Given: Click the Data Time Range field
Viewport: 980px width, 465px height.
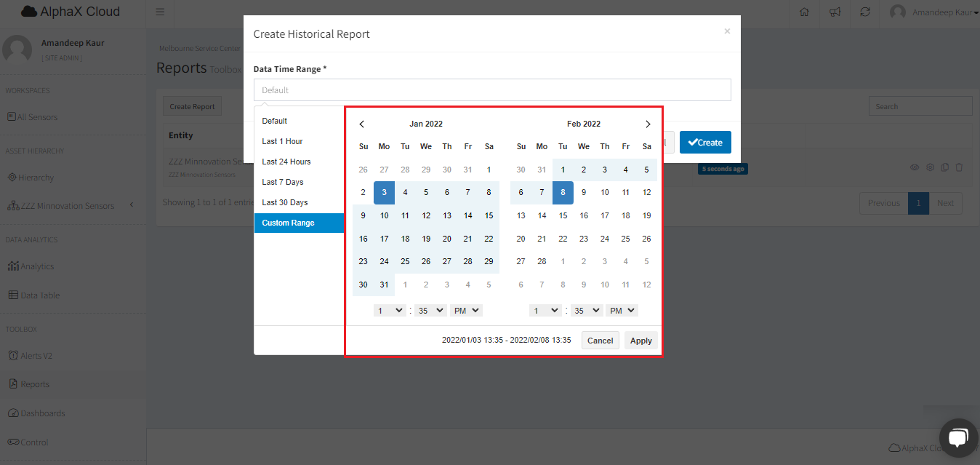Looking at the screenshot, I should coord(492,90).
